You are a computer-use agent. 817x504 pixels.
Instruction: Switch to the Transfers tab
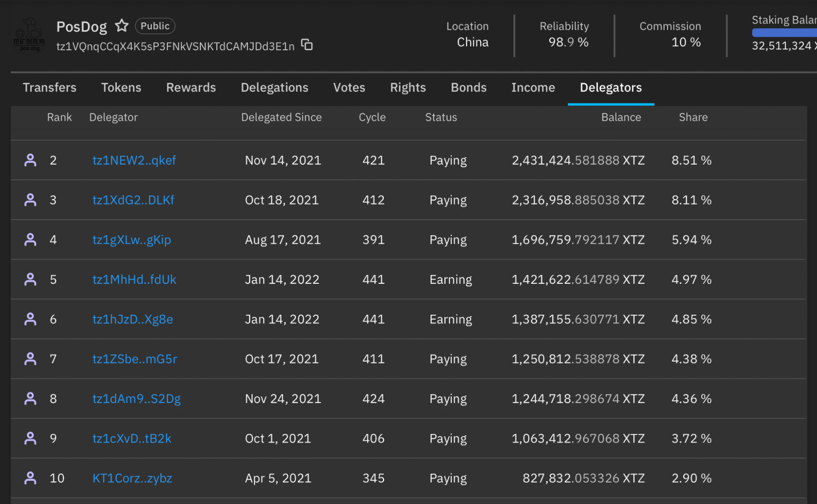(49, 87)
